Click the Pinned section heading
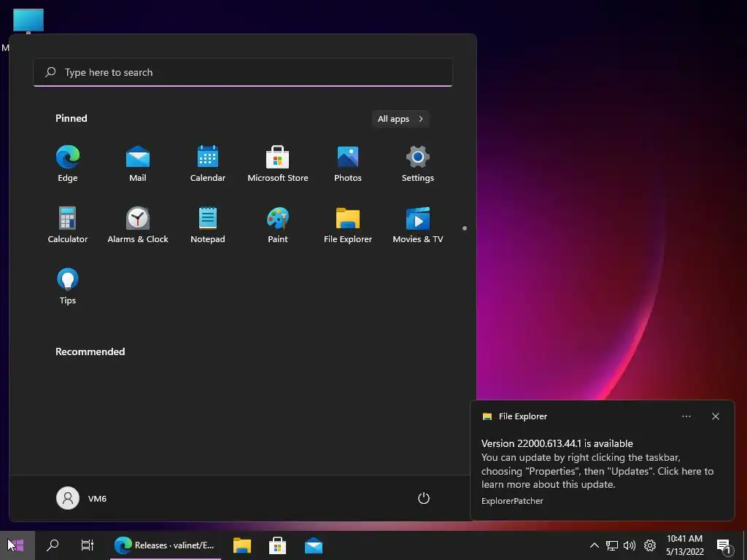Image resolution: width=747 pixels, height=560 pixels. (71, 118)
